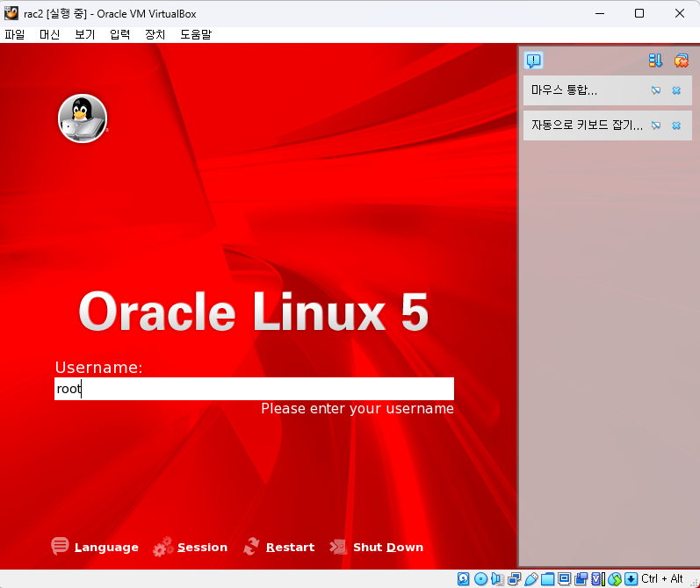The image size is (700, 588).
Task: Click the delete all notifications icon
Action: click(x=682, y=61)
